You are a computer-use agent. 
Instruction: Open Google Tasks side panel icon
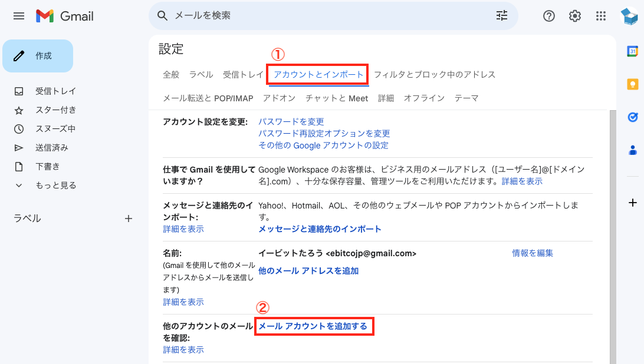632,117
